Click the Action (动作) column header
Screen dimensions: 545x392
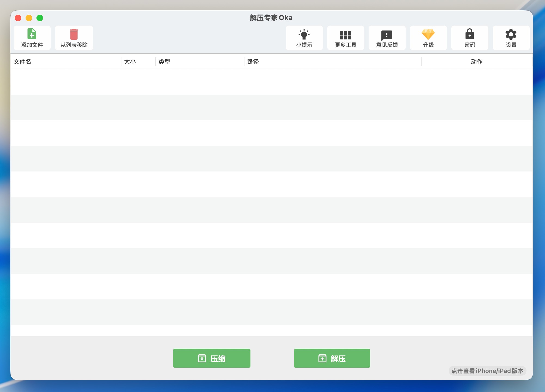coord(477,62)
